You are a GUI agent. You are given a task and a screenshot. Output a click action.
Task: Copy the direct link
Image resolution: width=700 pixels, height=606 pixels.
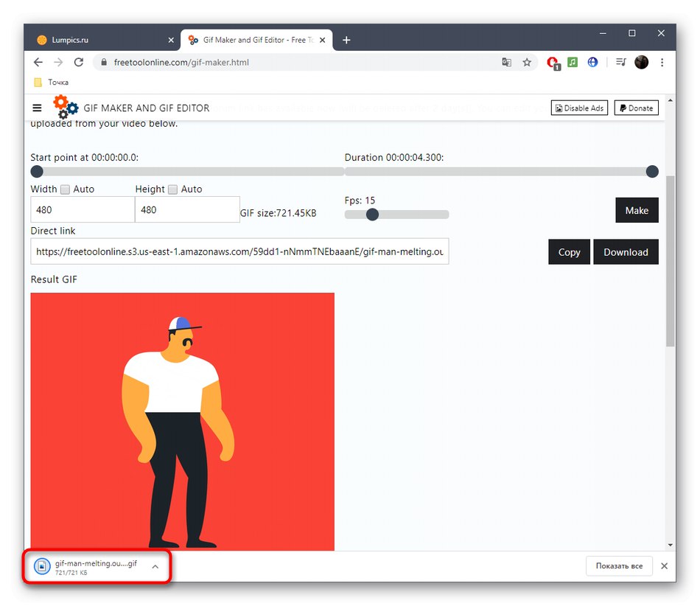coord(568,251)
